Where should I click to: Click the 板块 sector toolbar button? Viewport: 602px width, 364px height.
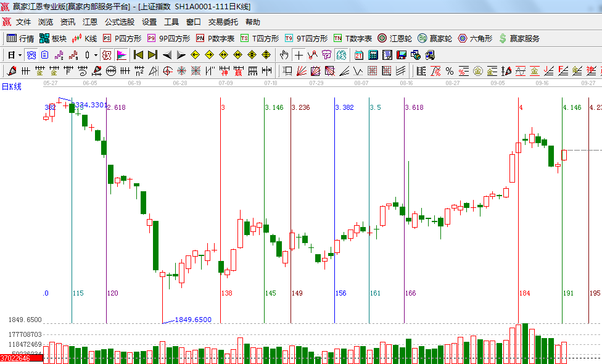tap(52, 38)
